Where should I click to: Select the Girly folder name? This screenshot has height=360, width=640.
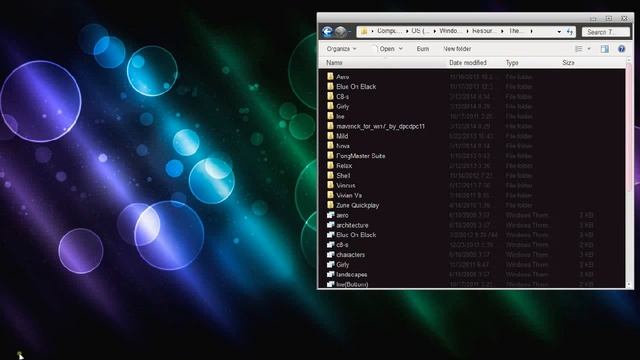pos(342,106)
